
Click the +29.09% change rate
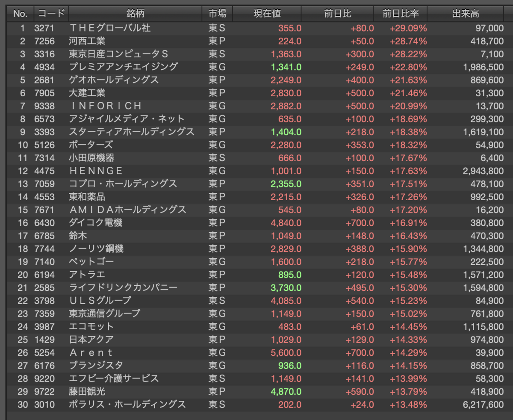pyautogui.click(x=408, y=28)
